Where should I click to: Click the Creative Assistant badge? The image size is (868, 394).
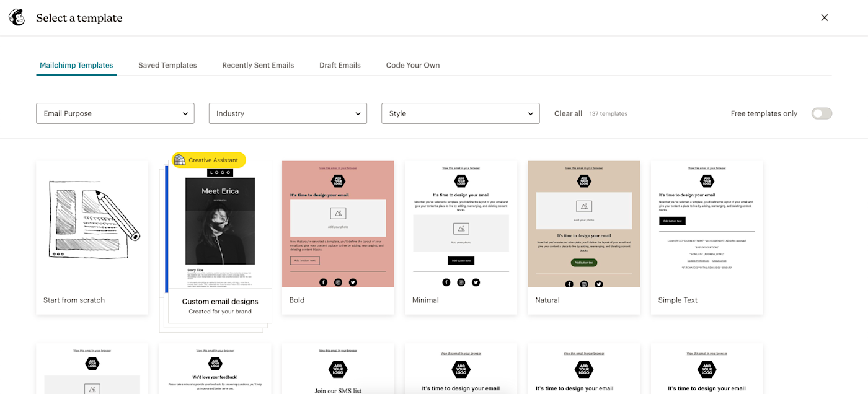tap(209, 160)
